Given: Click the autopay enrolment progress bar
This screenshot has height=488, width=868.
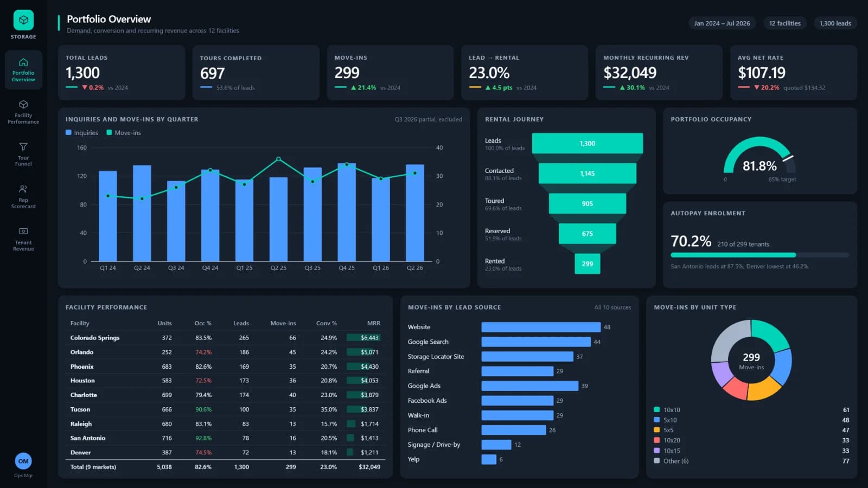Looking at the screenshot, I should [x=759, y=255].
